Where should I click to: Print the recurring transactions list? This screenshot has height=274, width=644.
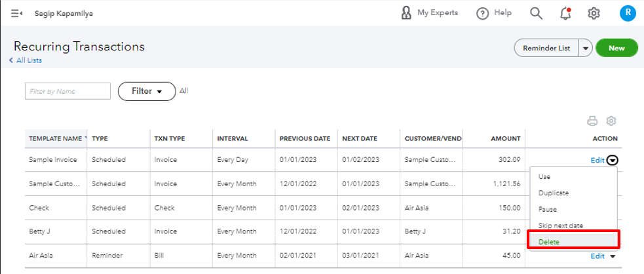pyautogui.click(x=592, y=121)
